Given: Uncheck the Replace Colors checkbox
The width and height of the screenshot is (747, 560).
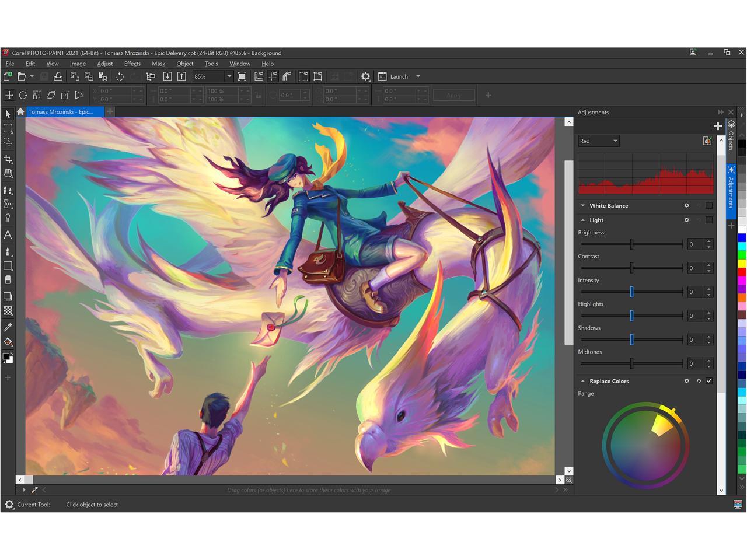Looking at the screenshot, I should tap(709, 381).
